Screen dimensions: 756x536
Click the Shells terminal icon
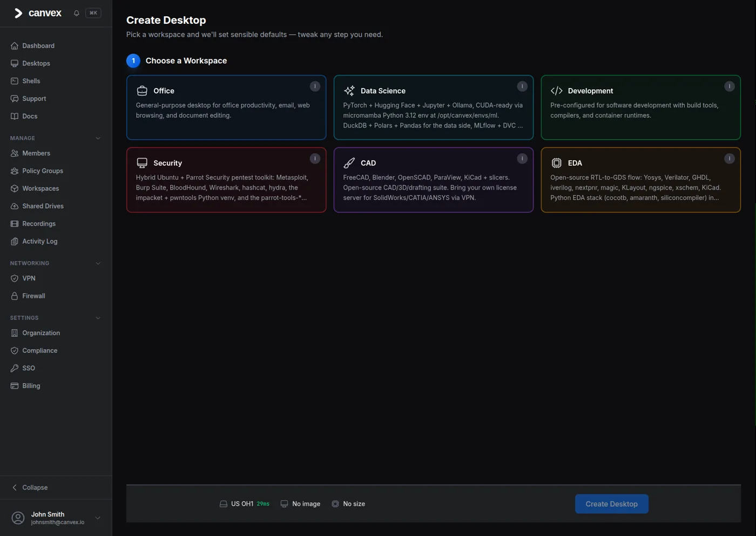pos(15,81)
